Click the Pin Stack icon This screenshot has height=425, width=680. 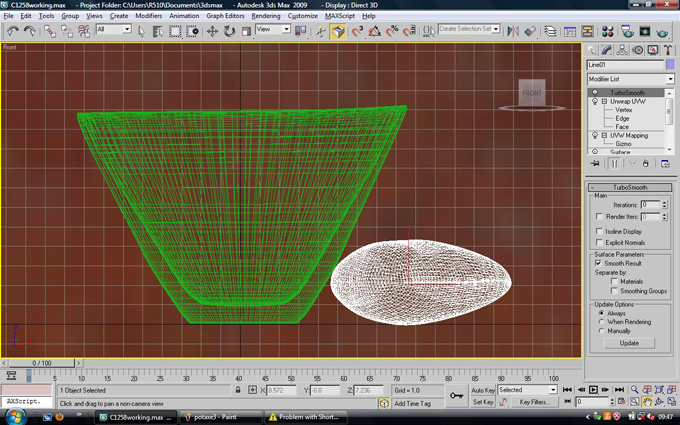click(595, 164)
